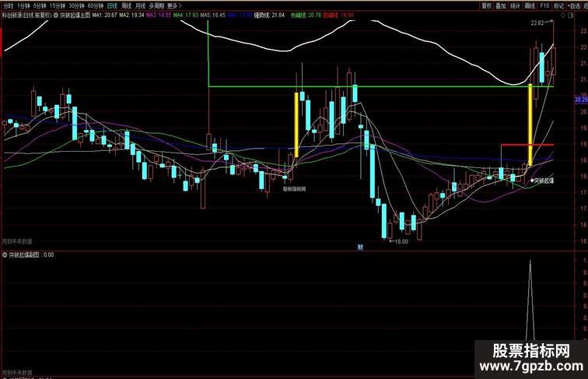Select the 30分钟 period tab
Viewport: 588px width, 379px height.
76,5
